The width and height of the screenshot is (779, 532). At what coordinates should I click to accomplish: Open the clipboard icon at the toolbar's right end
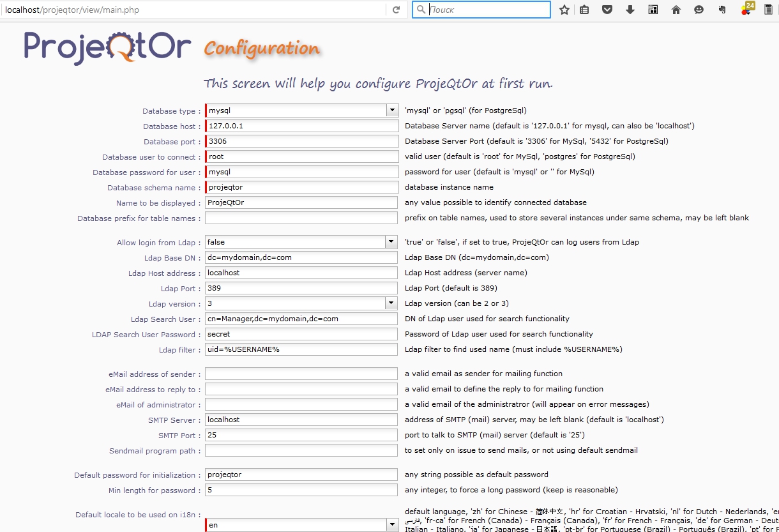tap(768, 10)
